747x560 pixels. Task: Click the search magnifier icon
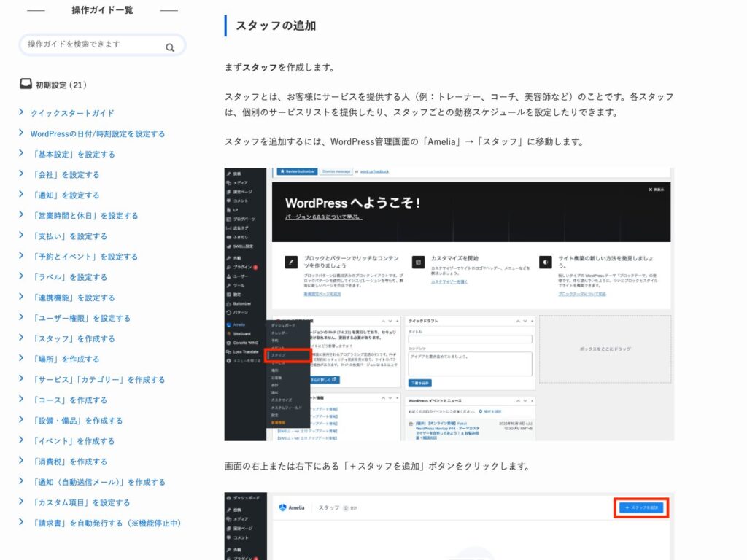tap(170, 48)
